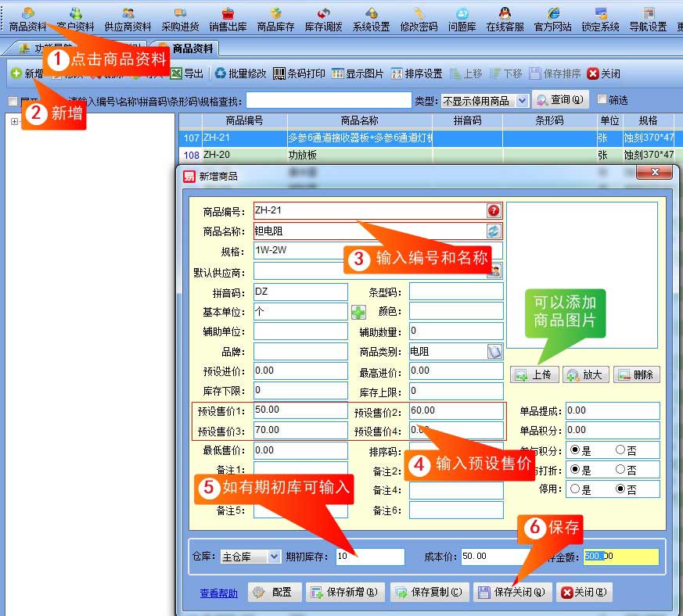Click 条码打印 barcode print
The height and width of the screenshot is (616, 683).
point(299,73)
